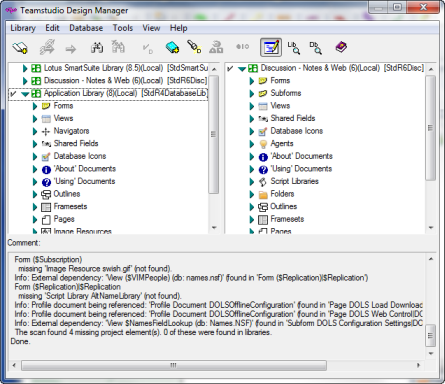445x384 pixels.
Task: Open the Tools menu
Action: click(123, 28)
